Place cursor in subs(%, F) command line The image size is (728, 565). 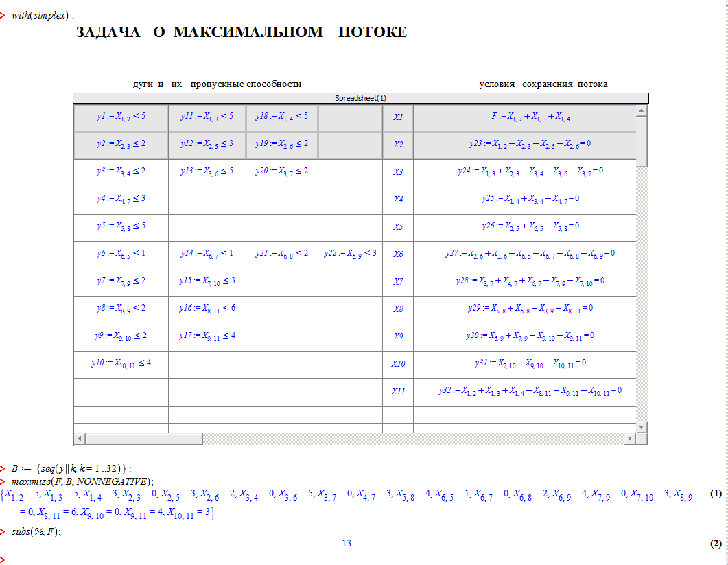36,531
